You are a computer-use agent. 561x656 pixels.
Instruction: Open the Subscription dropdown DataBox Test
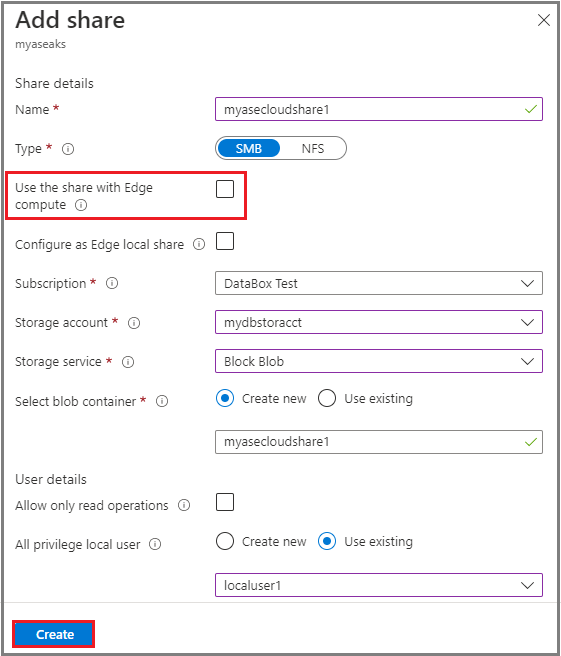(379, 283)
